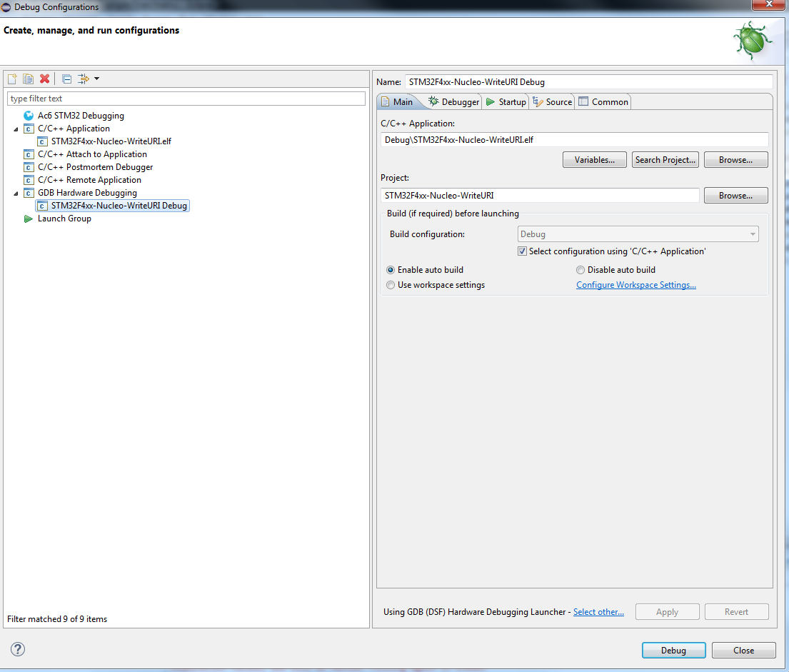The image size is (789, 672).
Task: Select the Disable auto build radio button
Action: pyautogui.click(x=581, y=270)
